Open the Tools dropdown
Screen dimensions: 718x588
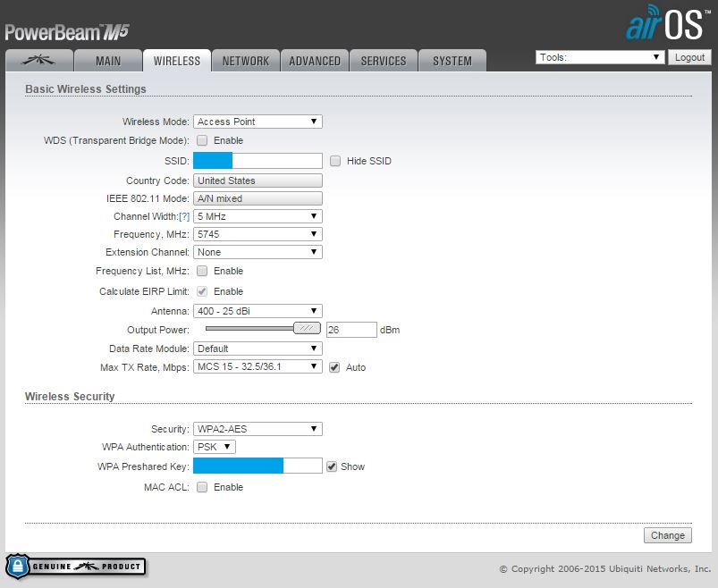click(600, 57)
